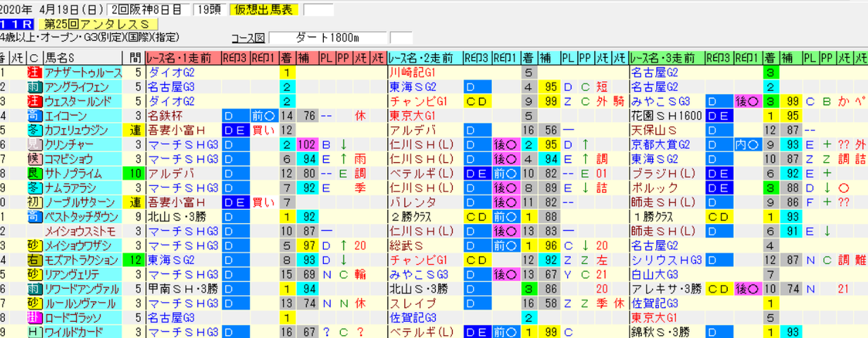Click the green 10 interval cell for サトノプライム
The image size is (868, 338).
135,173
